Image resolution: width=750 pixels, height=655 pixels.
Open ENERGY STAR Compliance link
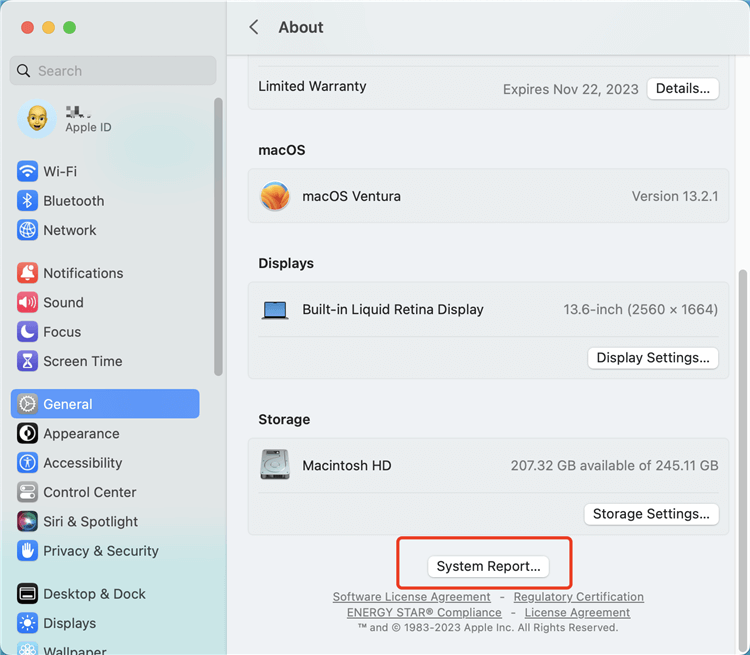pos(424,612)
